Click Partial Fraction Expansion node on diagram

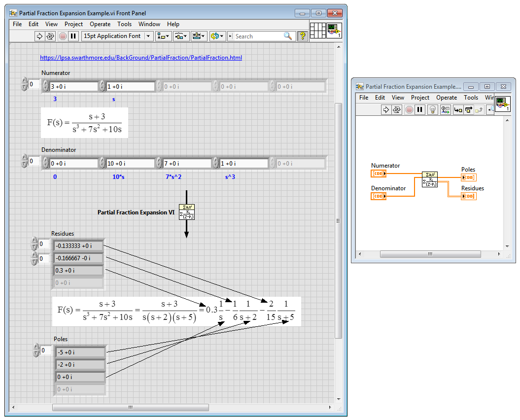(x=430, y=179)
